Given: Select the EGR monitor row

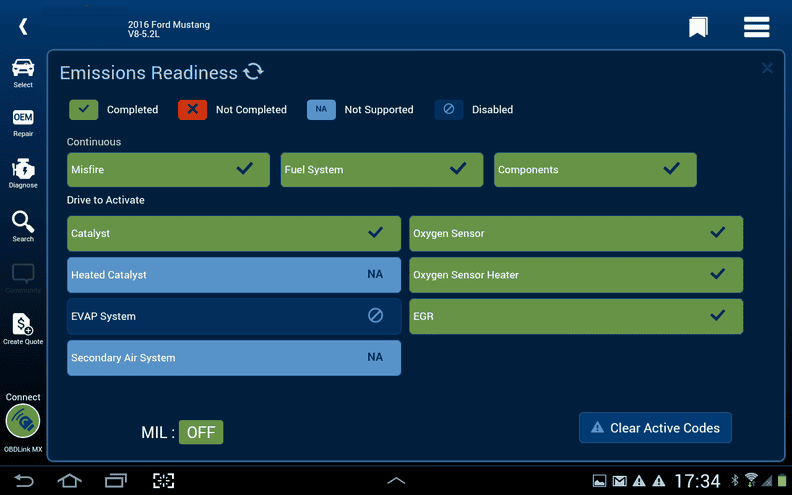Looking at the screenshot, I should (x=576, y=316).
